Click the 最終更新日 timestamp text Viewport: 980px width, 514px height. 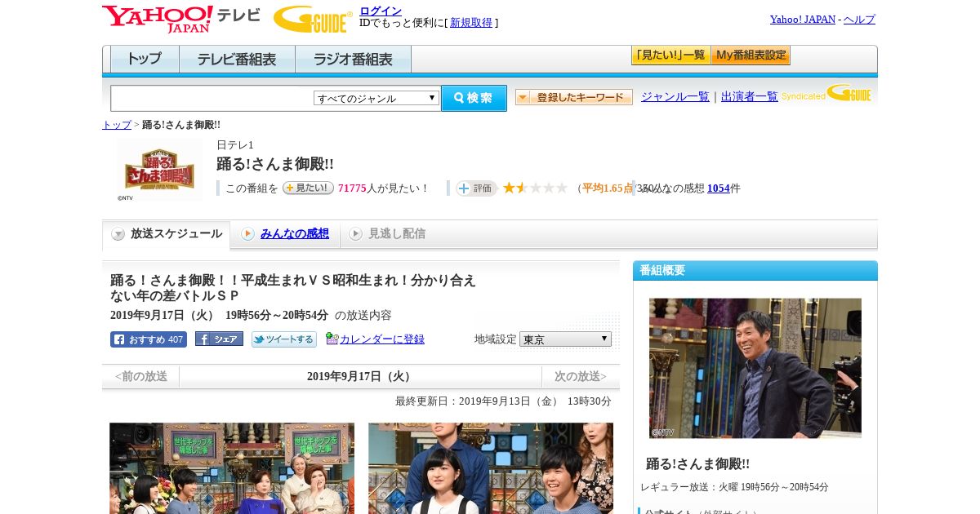coord(503,401)
